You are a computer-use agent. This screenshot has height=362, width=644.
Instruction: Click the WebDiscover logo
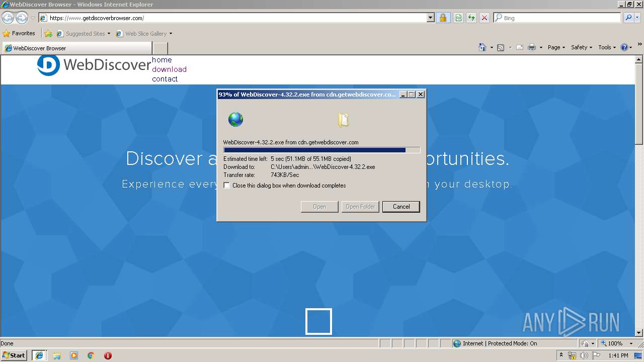[x=94, y=65]
